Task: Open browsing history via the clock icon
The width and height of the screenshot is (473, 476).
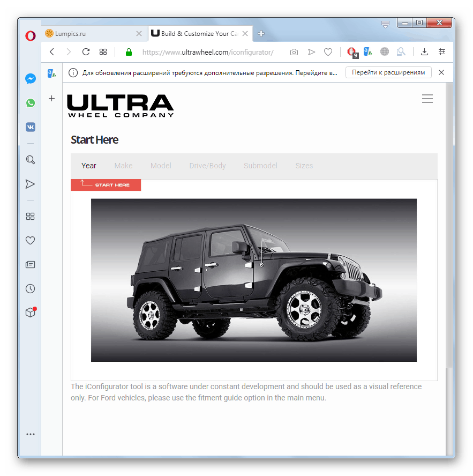Action: coord(31,288)
